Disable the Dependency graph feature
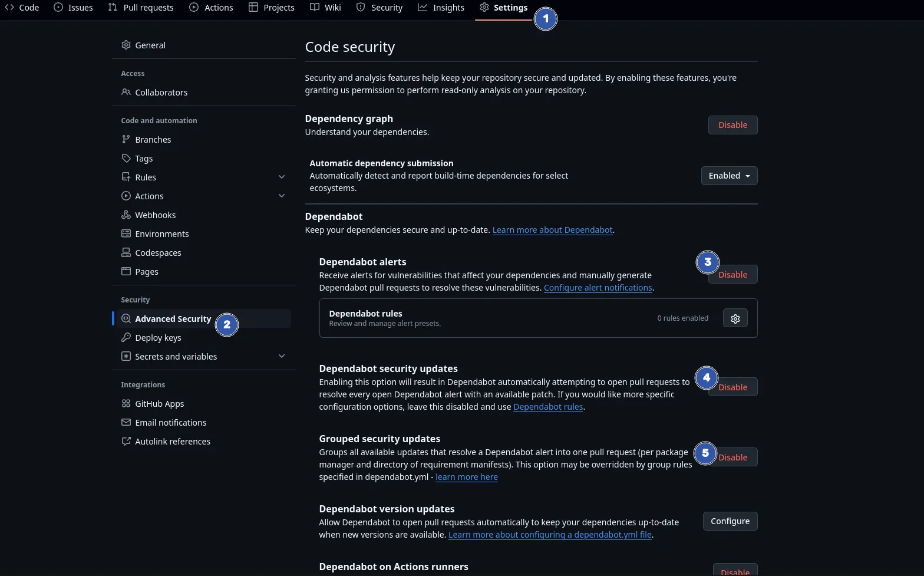Image resolution: width=924 pixels, height=576 pixels. click(x=732, y=125)
